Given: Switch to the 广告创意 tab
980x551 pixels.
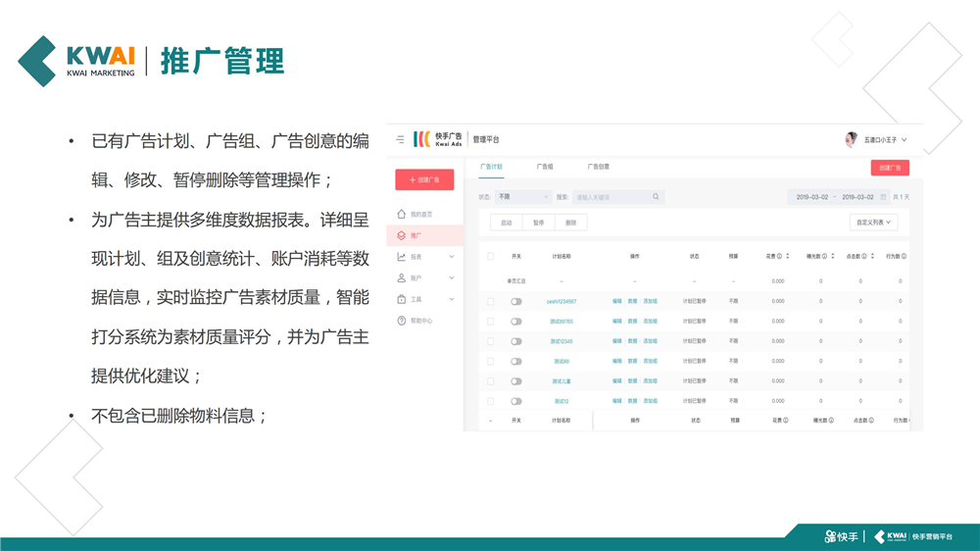Looking at the screenshot, I should coord(598,167).
